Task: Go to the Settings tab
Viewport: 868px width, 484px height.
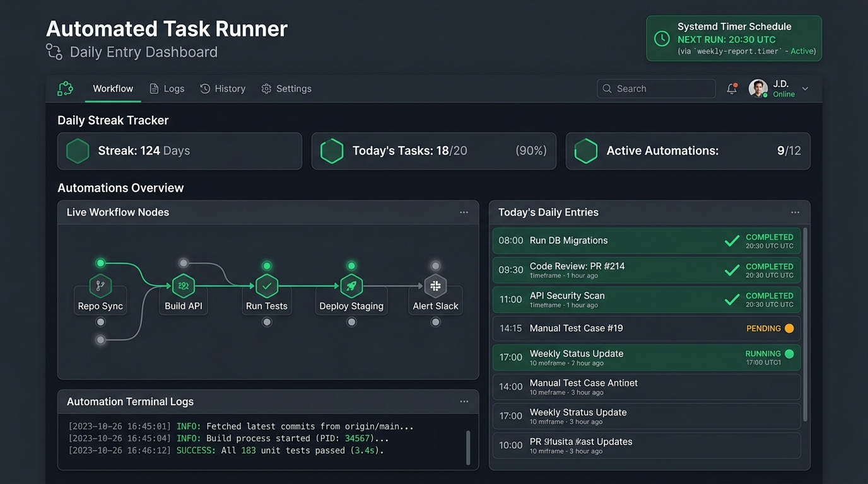Action: (286, 89)
